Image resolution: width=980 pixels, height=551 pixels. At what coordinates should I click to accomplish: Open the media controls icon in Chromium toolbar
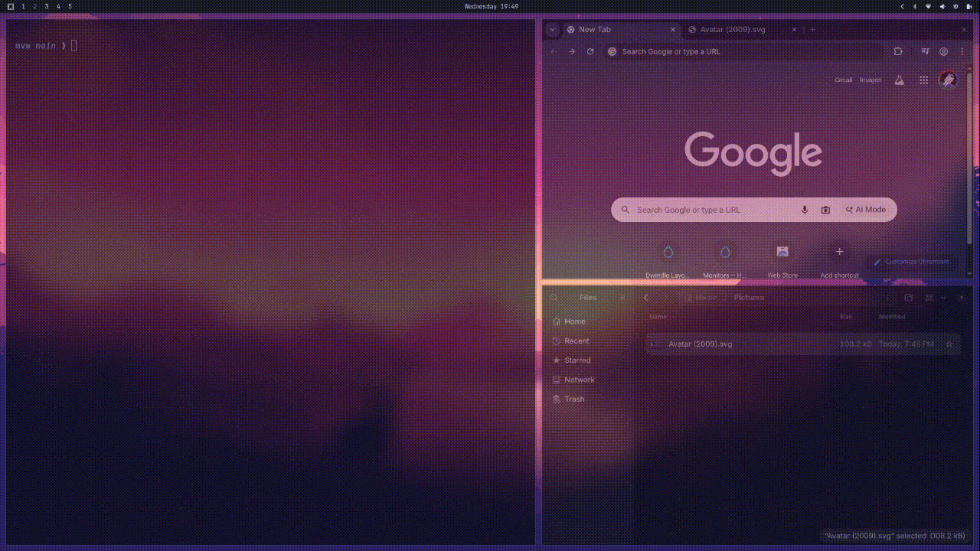coord(926,51)
